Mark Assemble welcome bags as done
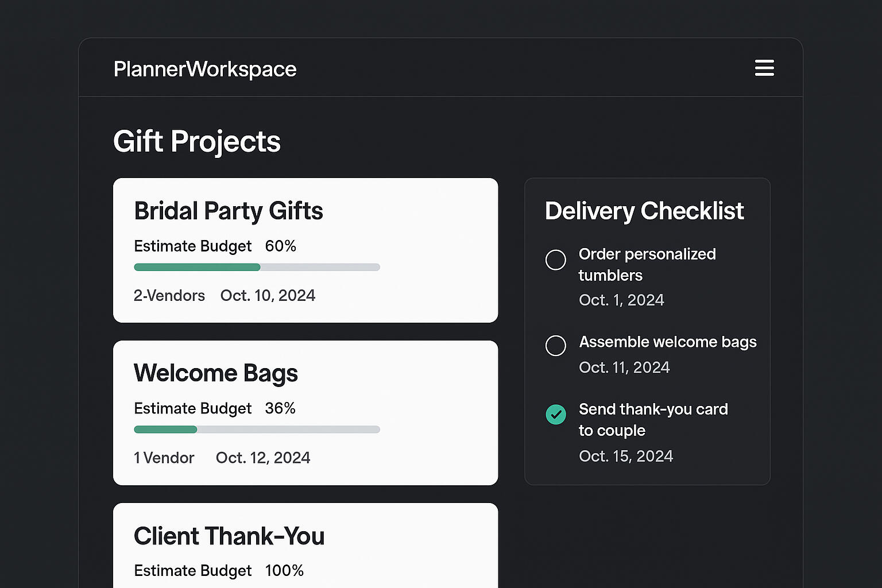Viewport: 882px width, 588px height. [x=555, y=346]
